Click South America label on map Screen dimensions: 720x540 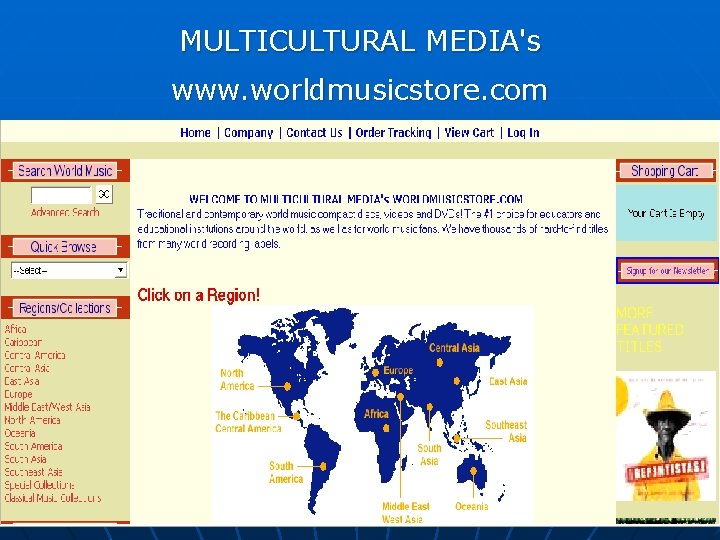coord(286,472)
